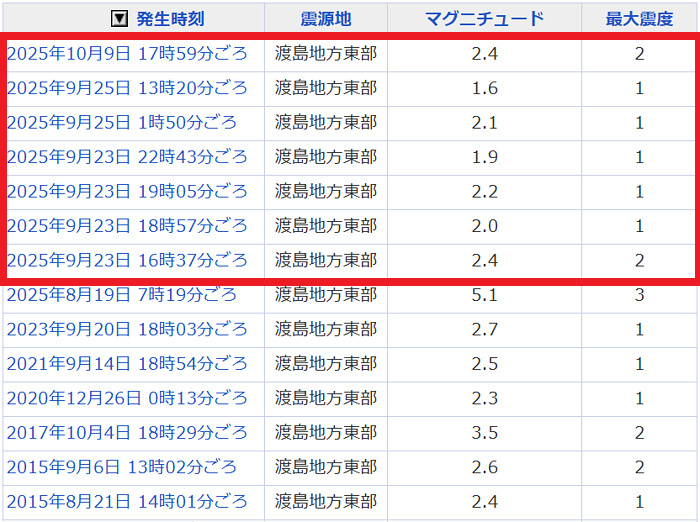Open the 2025年9月23日 22時43分 earthquake entry

pyautogui.click(x=127, y=157)
